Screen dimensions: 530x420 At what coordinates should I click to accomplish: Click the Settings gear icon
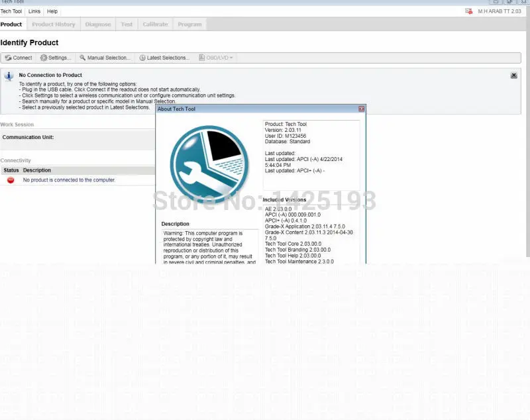pyautogui.click(x=44, y=58)
